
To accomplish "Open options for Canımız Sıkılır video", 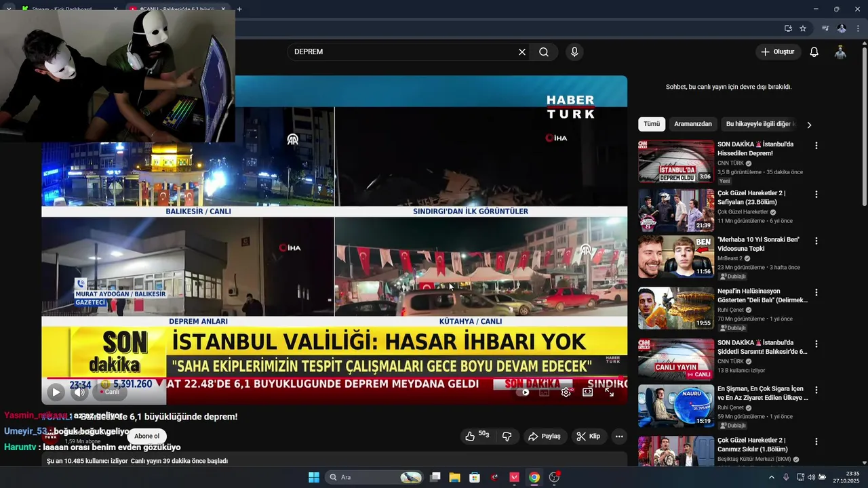I will (816, 442).
